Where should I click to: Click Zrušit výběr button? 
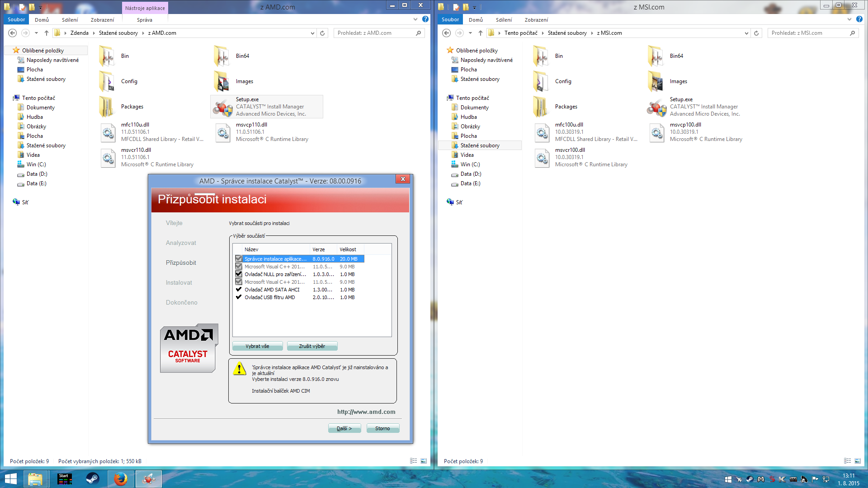(312, 346)
